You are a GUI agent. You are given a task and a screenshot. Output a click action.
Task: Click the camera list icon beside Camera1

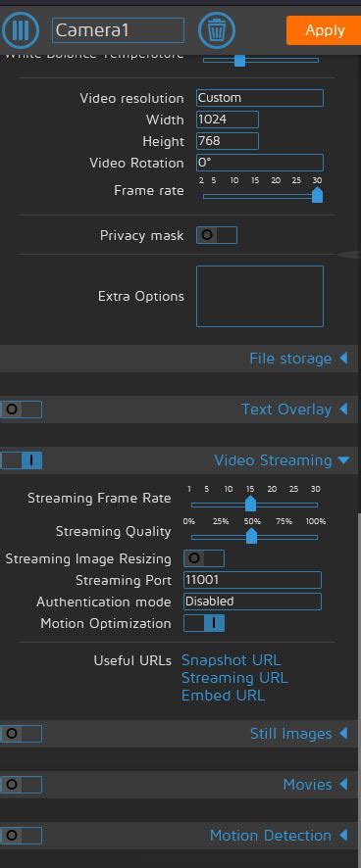[x=20, y=30]
